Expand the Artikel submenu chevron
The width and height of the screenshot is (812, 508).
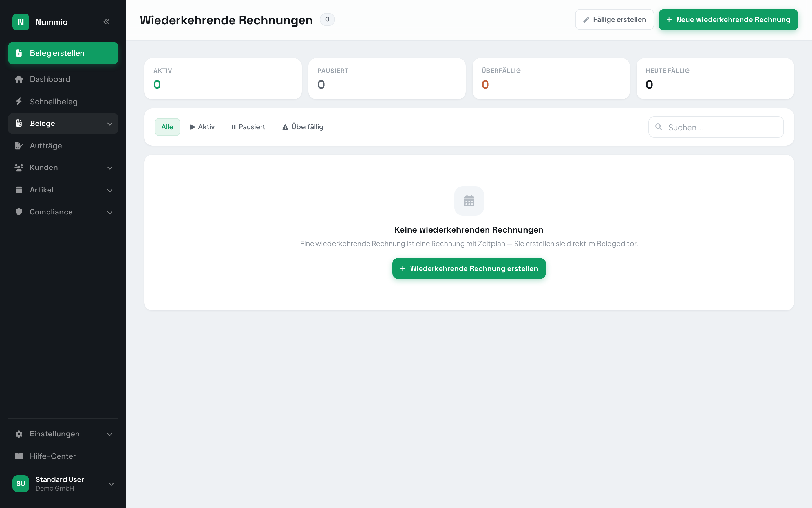(110, 190)
